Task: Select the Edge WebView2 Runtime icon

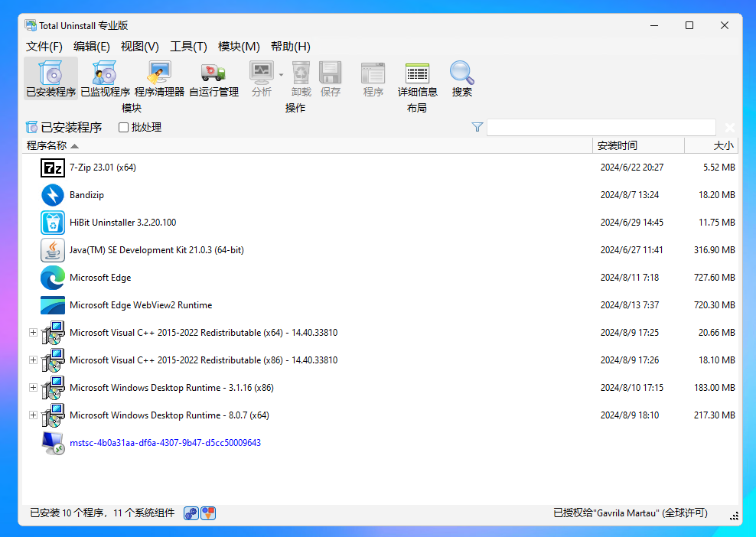Action: pyautogui.click(x=53, y=305)
